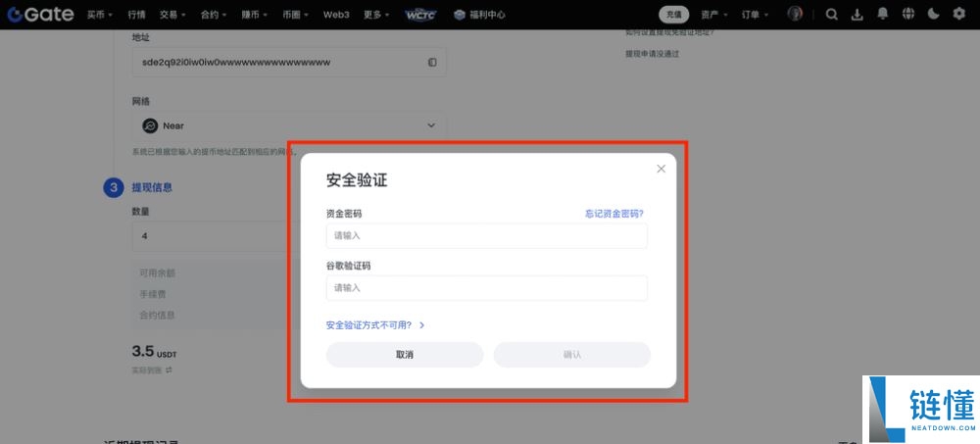The image size is (980, 444).
Task: Click the 提现信息 step heading
Action: tap(152, 187)
